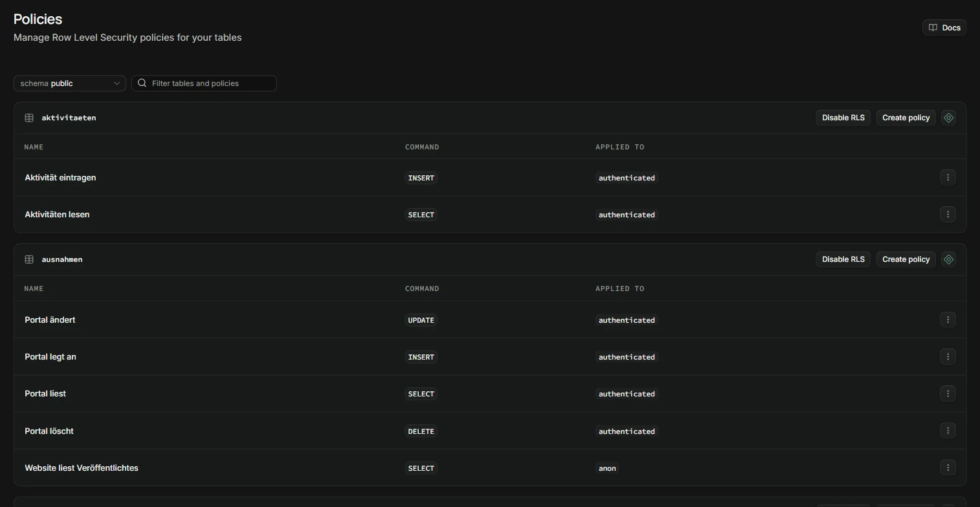Open the options menu for Portal legt an
Image resolution: width=980 pixels, height=507 pixels.
(948, 356)
